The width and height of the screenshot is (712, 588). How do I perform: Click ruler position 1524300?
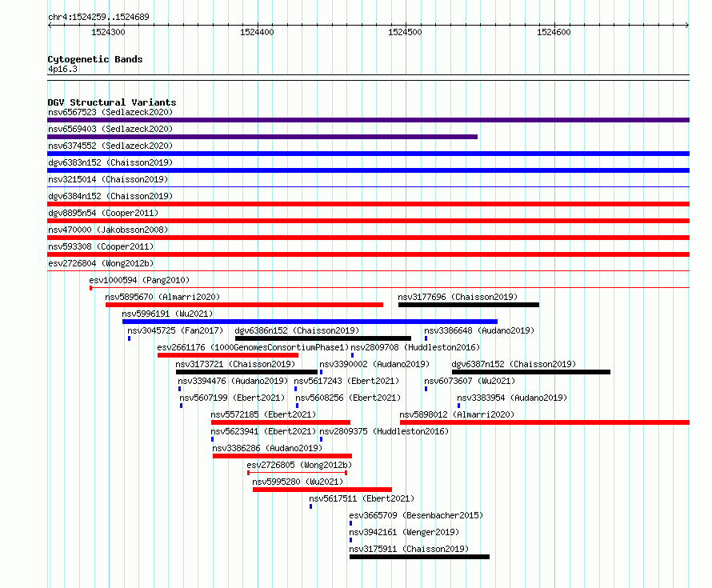(x=108, y=32)
